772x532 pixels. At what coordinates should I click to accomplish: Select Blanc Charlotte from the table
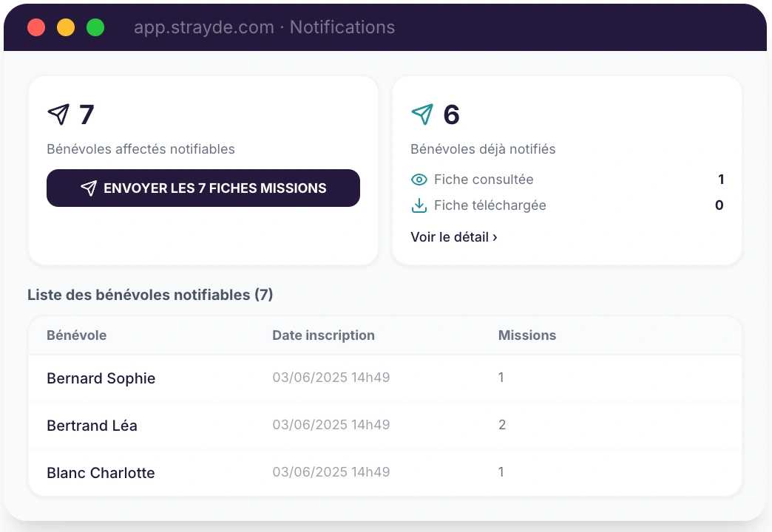(x=101, y=472)
